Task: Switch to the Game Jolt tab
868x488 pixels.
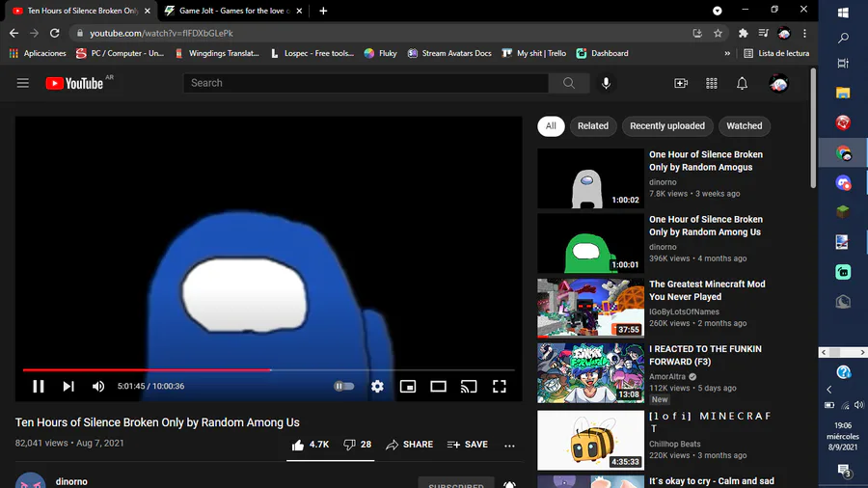Action: 233,11
